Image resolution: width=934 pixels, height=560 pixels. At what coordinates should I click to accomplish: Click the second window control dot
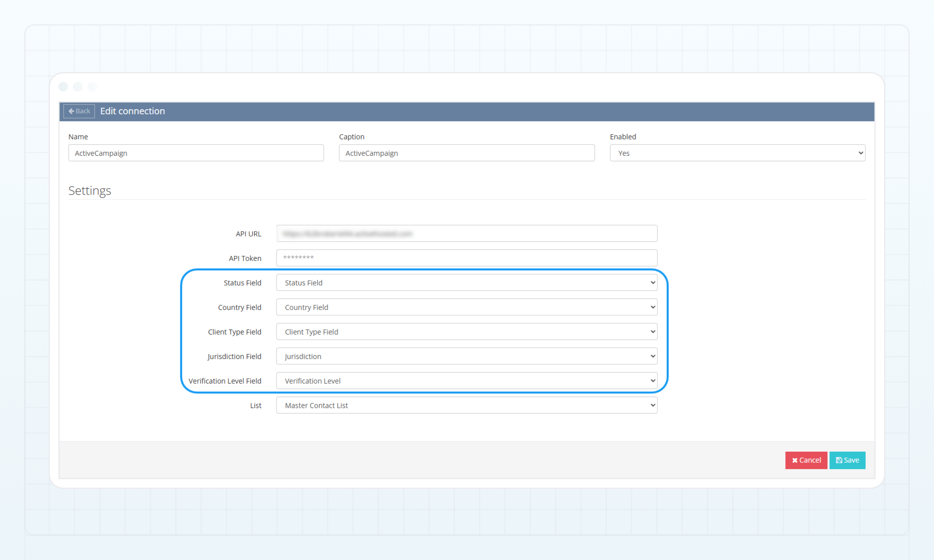(78, 87)
